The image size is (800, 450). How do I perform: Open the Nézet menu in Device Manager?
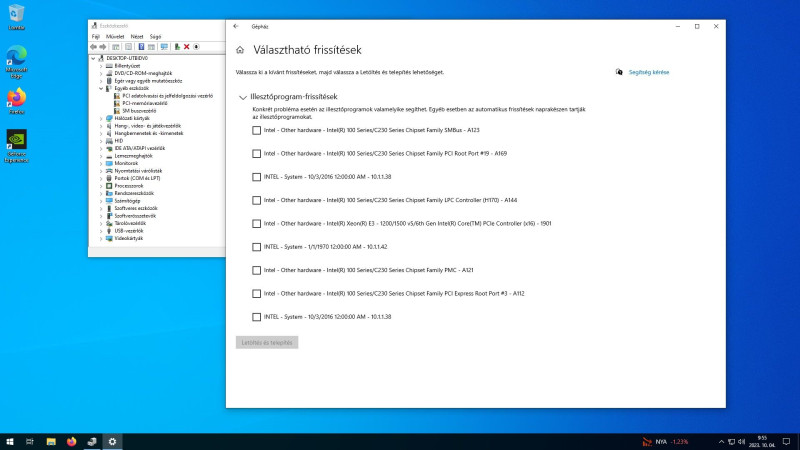(x=137, y=37)
